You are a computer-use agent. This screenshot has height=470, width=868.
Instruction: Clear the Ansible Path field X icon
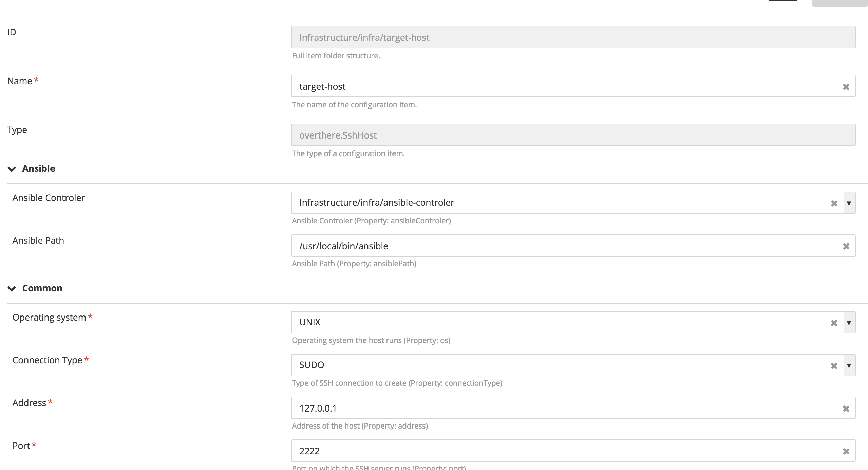(846, 246)
